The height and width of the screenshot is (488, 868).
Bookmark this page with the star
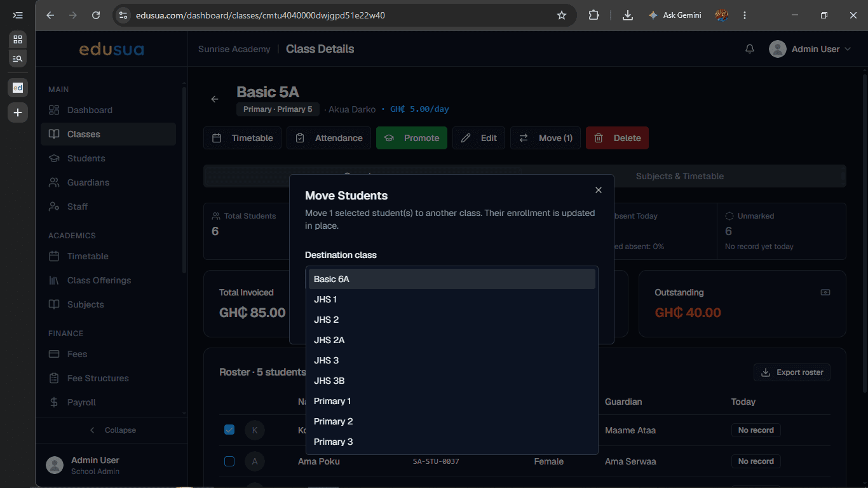562,15
